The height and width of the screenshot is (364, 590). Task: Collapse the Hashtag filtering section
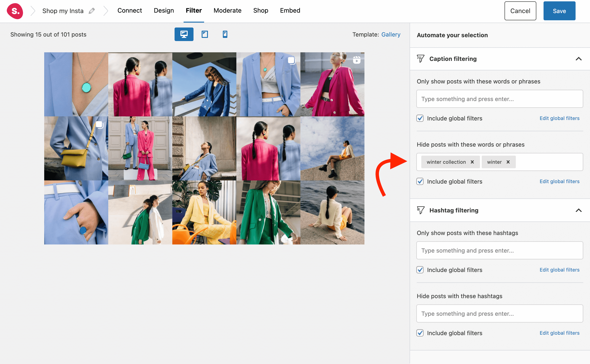(x=578, y=210)
